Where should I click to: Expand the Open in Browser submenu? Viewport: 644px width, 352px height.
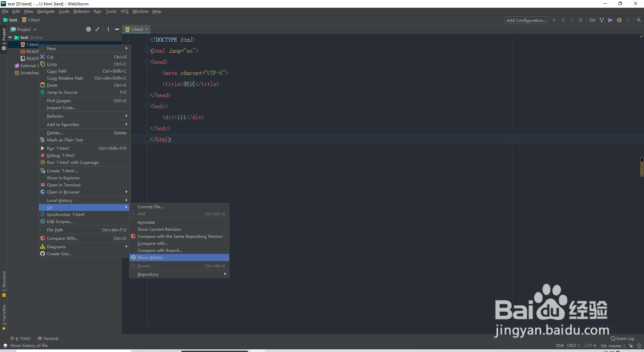coord(85,192)
